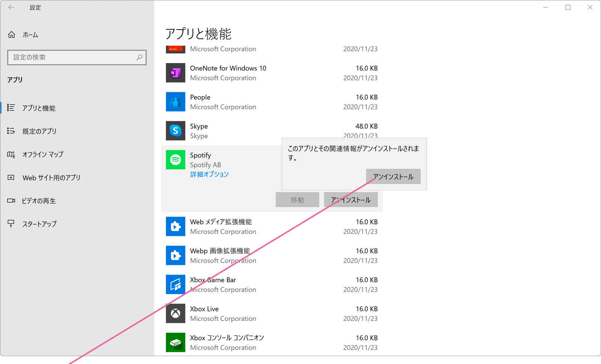This screenshot has height=364, width=601.
Task: Open the オフライン マップ page
Action: [x=43, y=154]
